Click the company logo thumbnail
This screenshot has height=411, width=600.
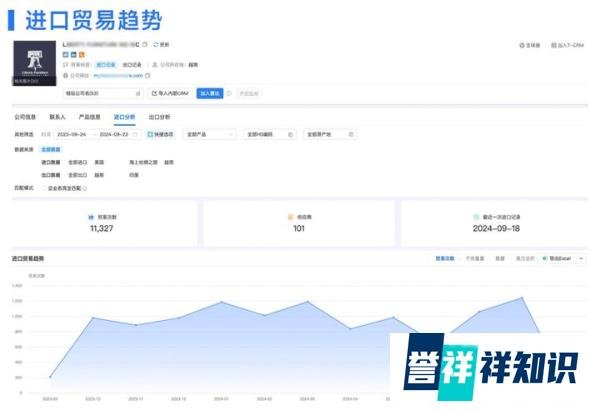tap(34, 63)
